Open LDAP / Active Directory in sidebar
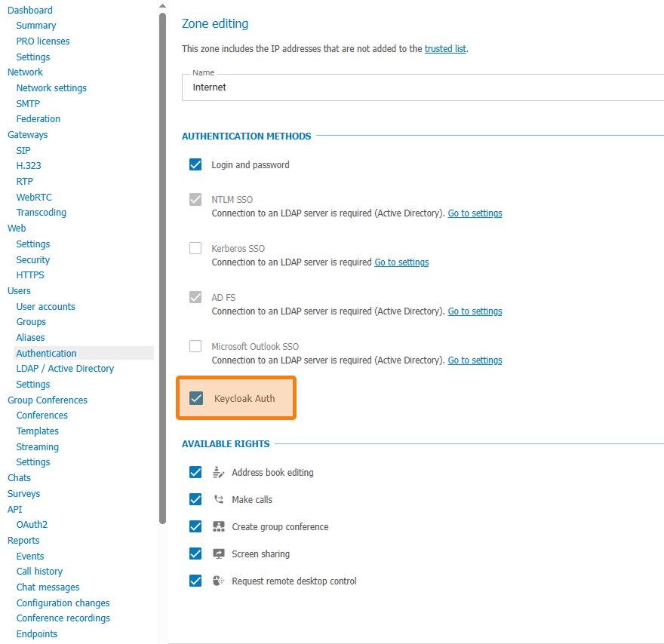Screen dimensions: 664x644 [x=65, y=369]
